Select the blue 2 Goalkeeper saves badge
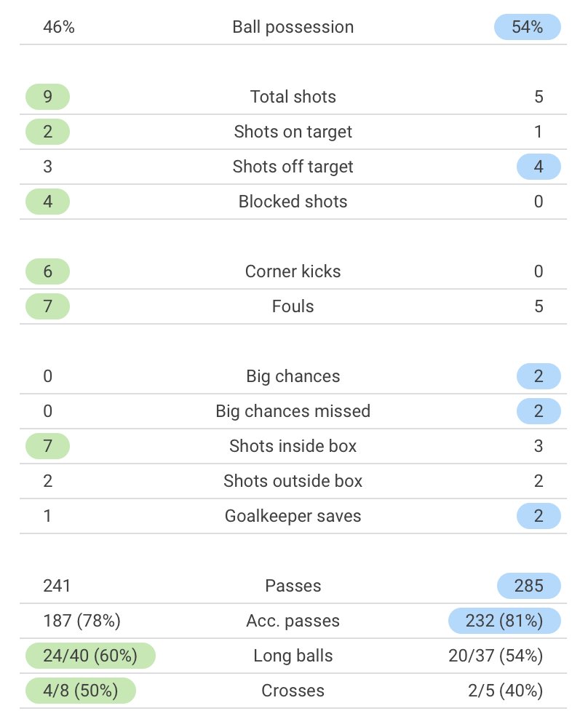This screenshot has width=588, height=719. tap(539, 516)
